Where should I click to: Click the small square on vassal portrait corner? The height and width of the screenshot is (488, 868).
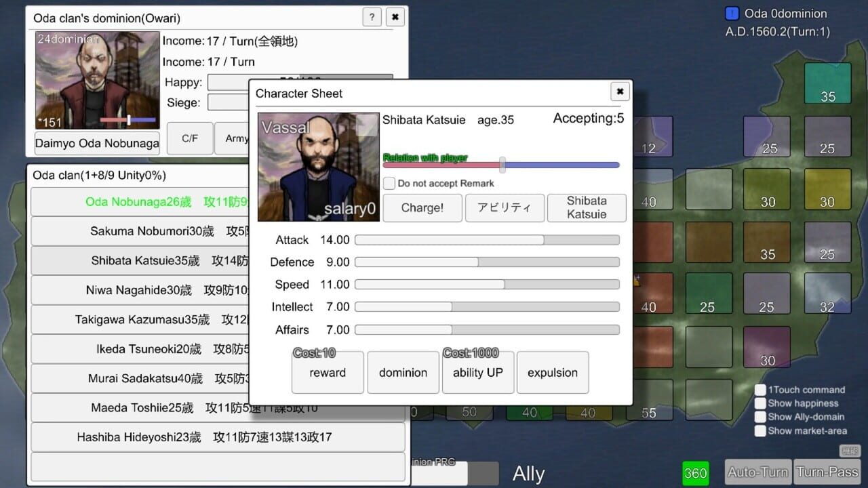point(367,125)
